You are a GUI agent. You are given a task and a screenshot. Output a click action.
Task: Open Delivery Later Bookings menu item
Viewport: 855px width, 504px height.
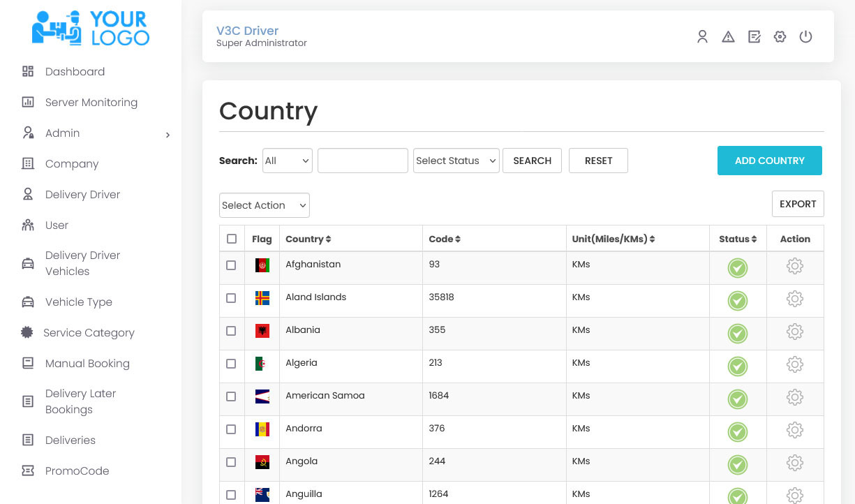[x=80, y=401]
